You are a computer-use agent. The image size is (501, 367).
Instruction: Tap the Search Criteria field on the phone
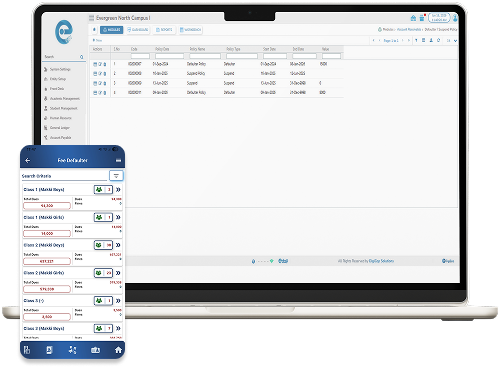point(64,176)
